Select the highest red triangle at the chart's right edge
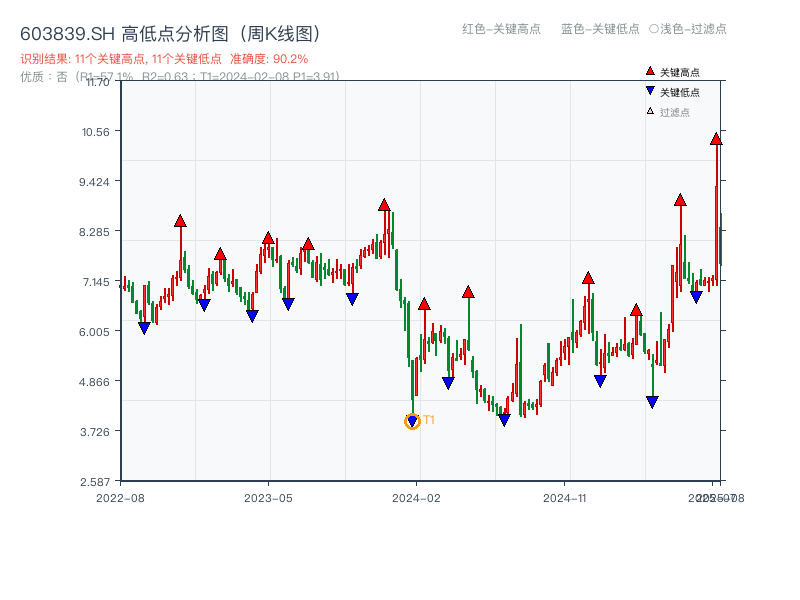 pyautogui.click(x=715, y=140)
